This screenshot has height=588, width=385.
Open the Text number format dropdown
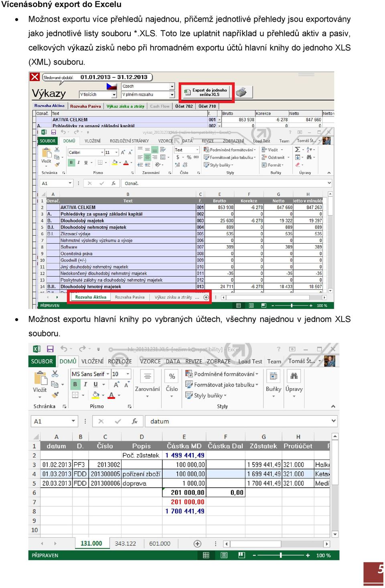tap(197, 150)
